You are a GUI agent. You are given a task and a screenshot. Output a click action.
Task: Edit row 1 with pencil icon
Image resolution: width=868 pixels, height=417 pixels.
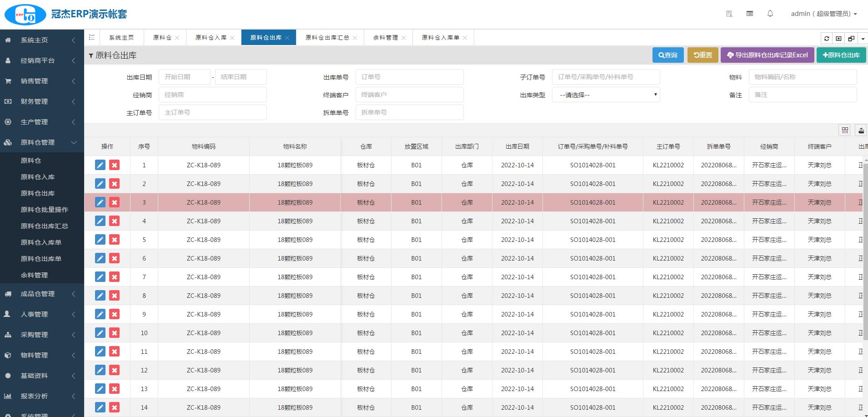point(100,165)
